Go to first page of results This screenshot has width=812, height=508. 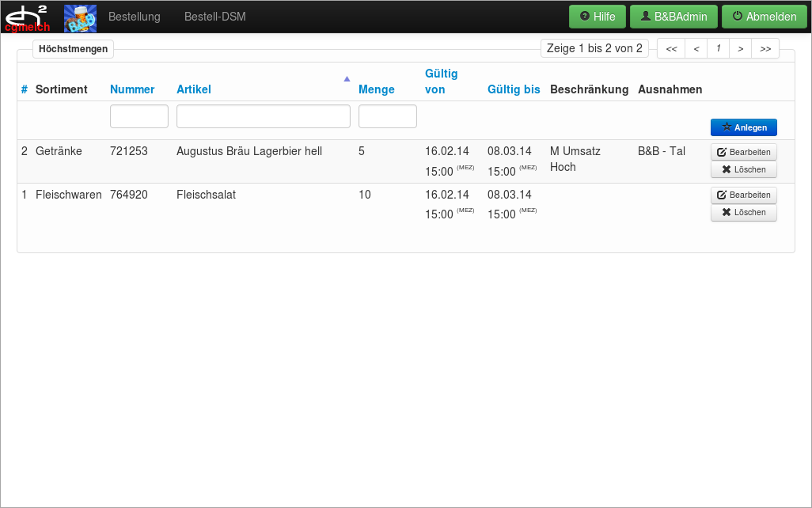pos(671,49)
